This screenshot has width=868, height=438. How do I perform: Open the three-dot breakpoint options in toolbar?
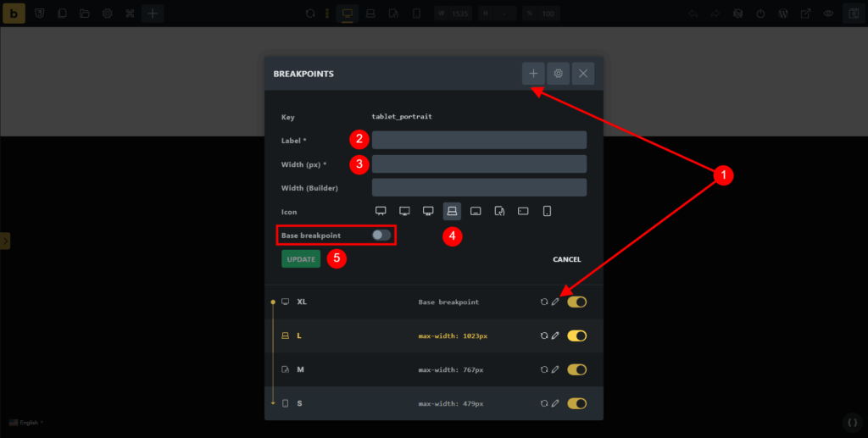pos(327,14)
